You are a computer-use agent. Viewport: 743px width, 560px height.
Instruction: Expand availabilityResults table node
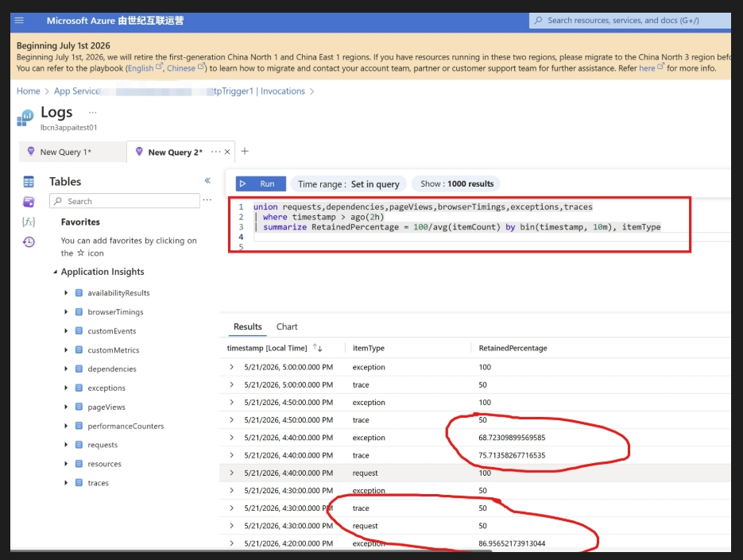(x=66, y=293)
